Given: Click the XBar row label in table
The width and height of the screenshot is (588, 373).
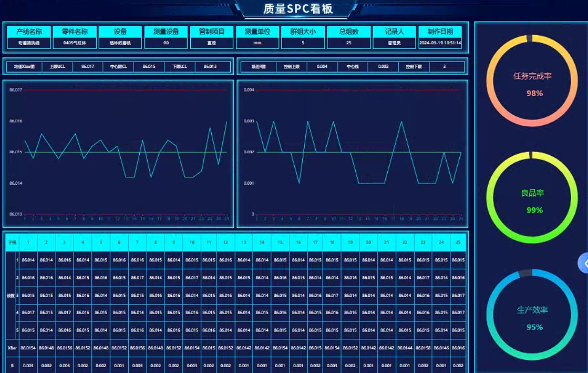Looking at the screenshot, I should 11,348.
